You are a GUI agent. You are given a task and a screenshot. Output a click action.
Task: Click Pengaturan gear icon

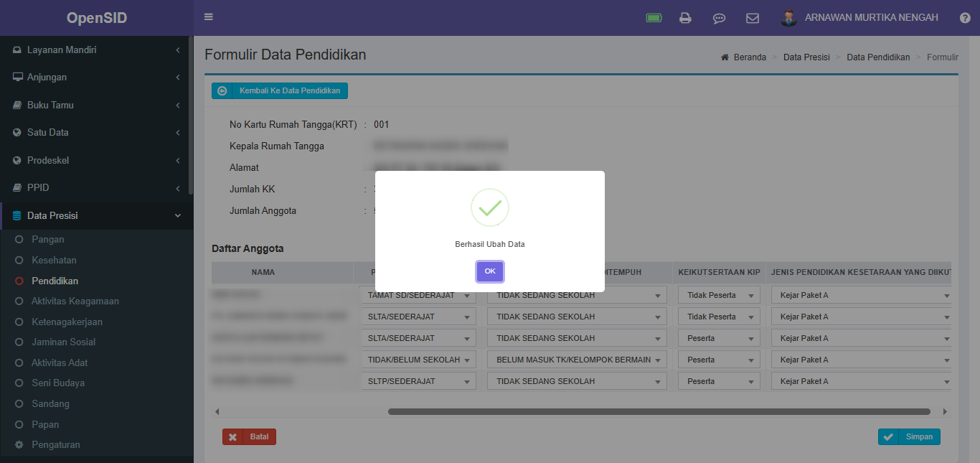[x=19, y=444]
